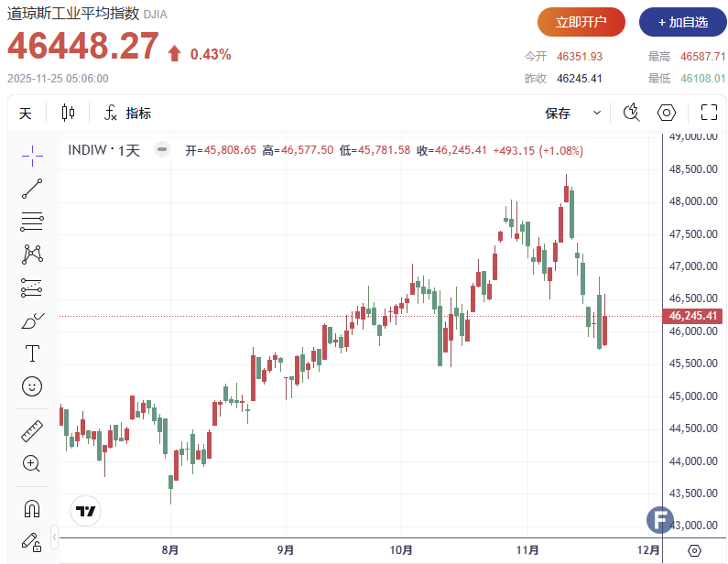
Task: Choose the forecast position tool
Action: coord(32,287)
